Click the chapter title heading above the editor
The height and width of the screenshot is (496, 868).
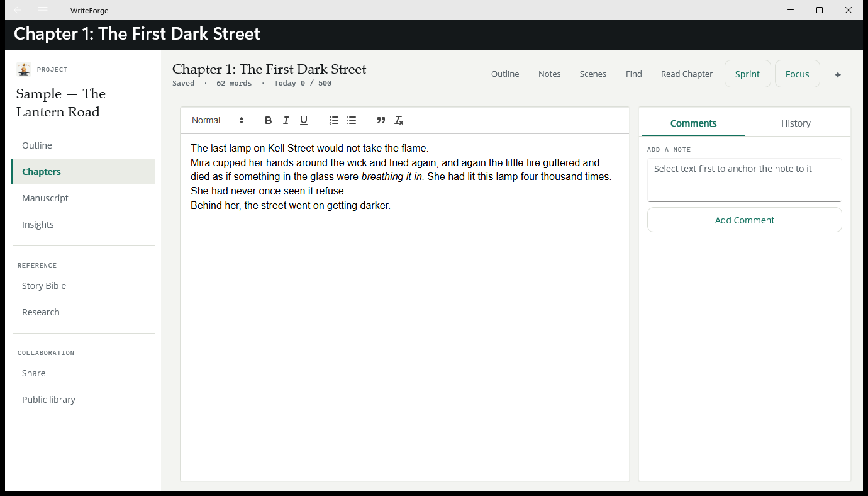(x=269, y=69)
